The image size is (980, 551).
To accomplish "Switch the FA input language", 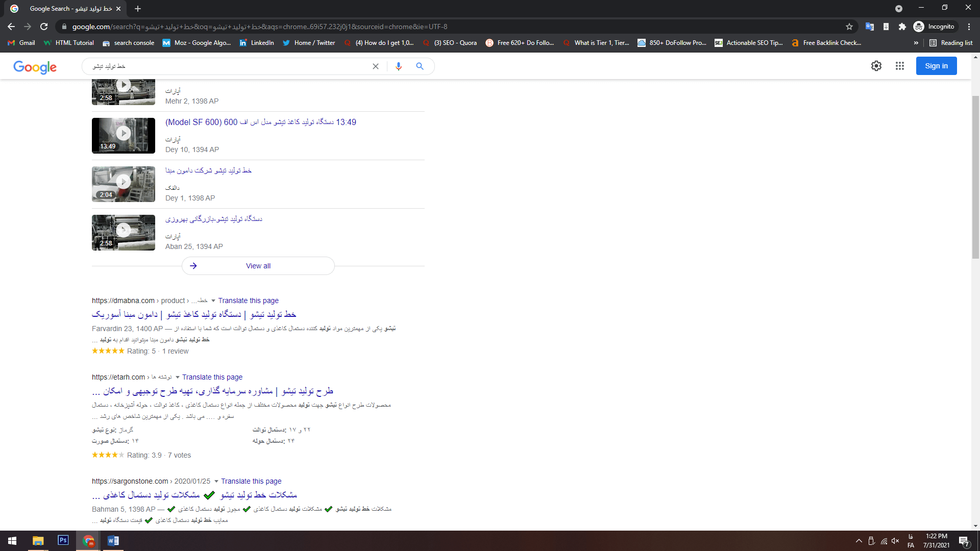I will point(911,541).
